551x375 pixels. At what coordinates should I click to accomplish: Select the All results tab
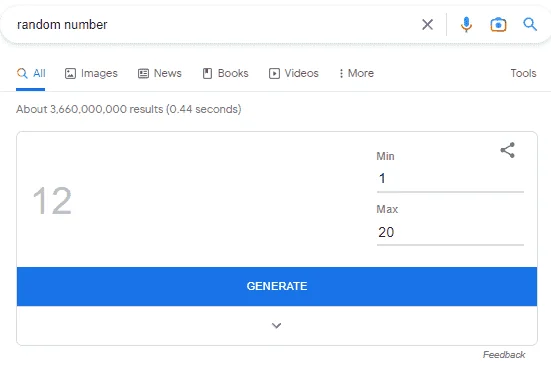click(31, 73)
